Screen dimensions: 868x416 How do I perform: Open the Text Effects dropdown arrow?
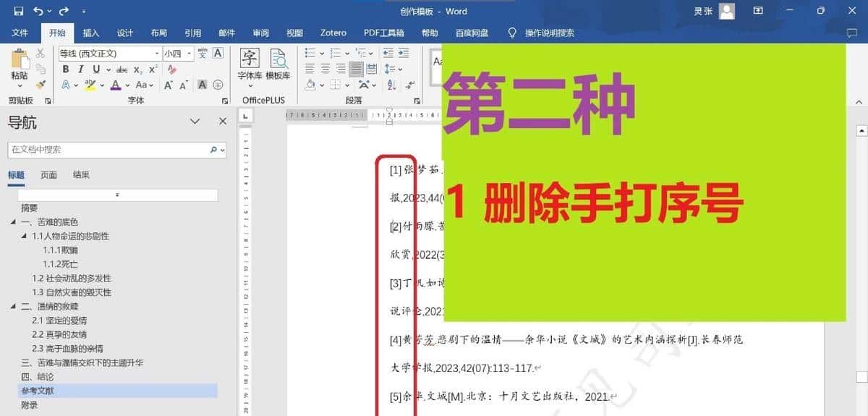click(76, 85)
